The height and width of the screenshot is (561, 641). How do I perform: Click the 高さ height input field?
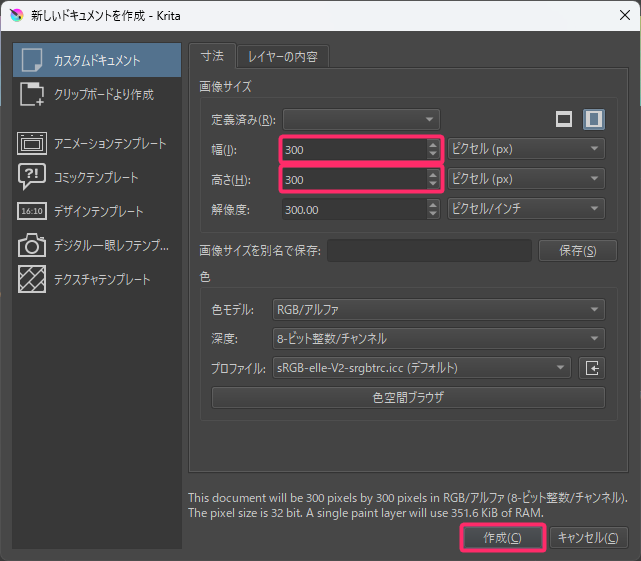[x=354, y=180]
